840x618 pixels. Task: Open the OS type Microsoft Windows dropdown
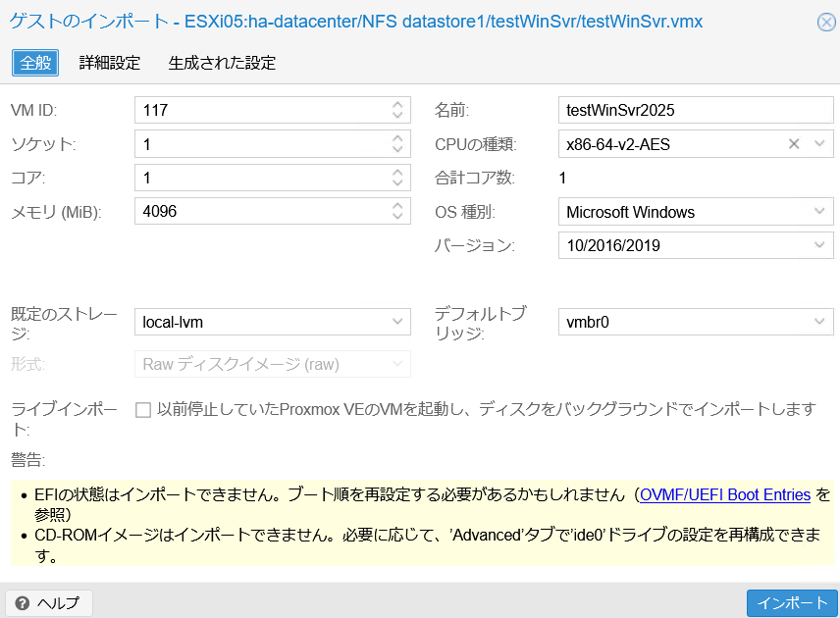tap(820, 212)
